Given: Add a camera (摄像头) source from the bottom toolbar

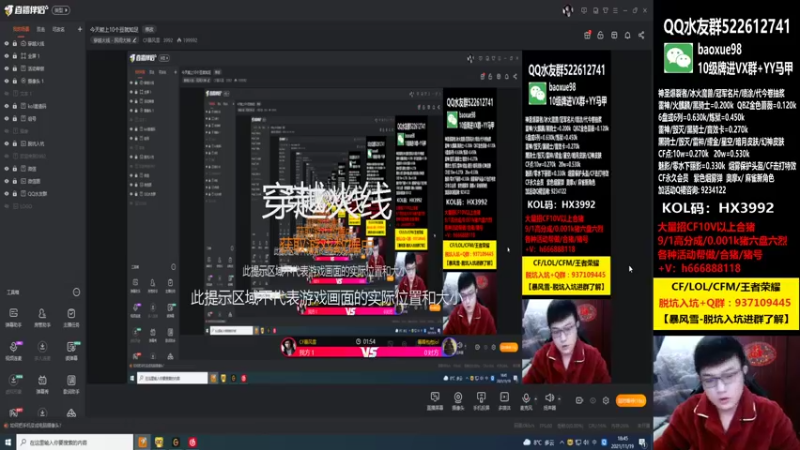Looking at the screenshot, I should [x=458, y=401].
